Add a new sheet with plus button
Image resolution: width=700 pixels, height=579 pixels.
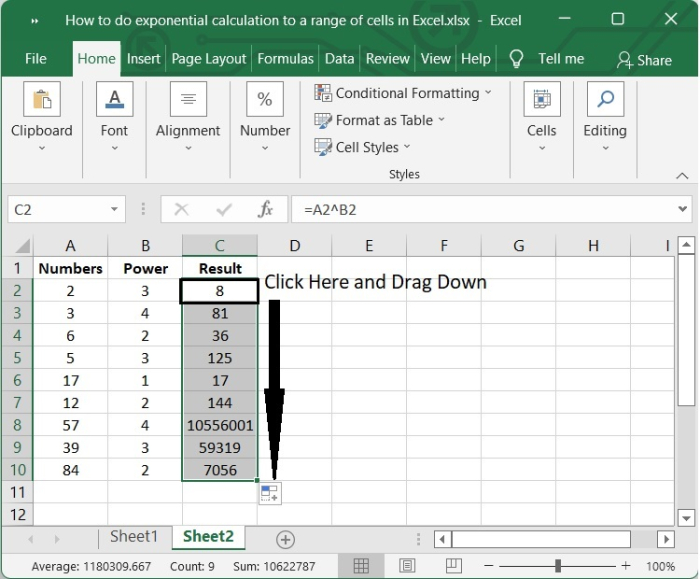coord(285,539)
